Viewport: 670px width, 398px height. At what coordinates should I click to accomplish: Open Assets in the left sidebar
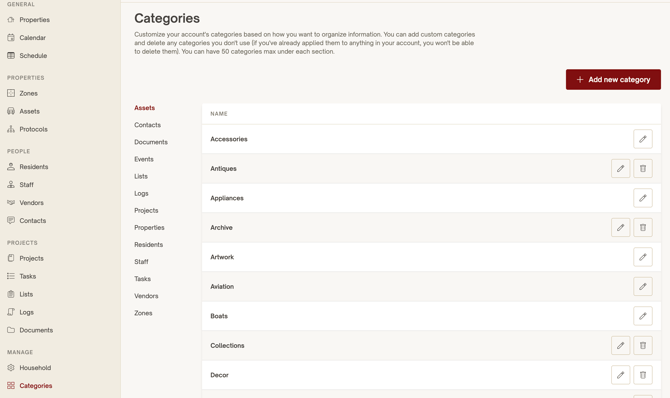click(24, 111)
